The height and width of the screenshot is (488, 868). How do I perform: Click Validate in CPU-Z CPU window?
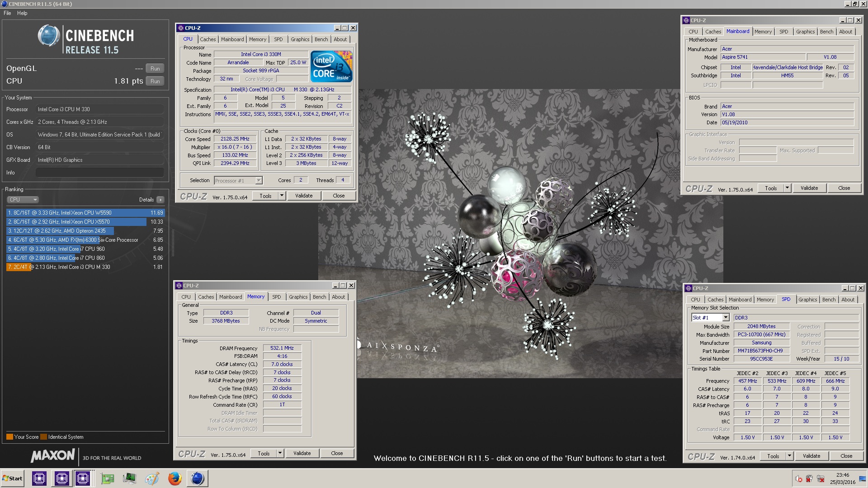point(304,196)
